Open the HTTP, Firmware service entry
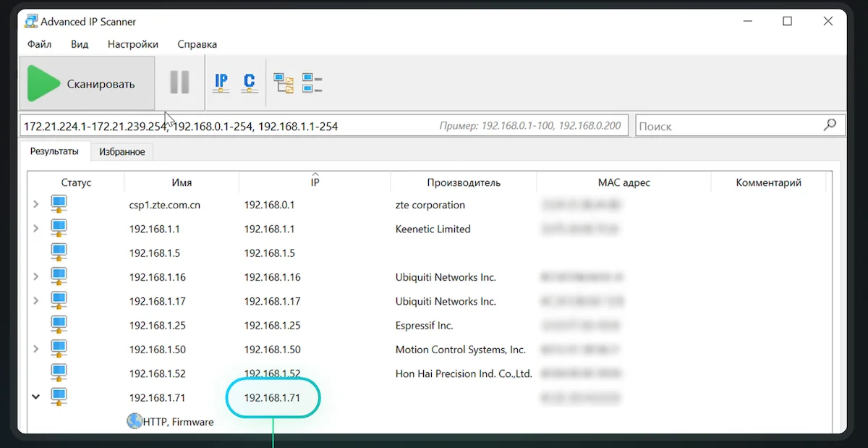 click(x=178, y=421)
